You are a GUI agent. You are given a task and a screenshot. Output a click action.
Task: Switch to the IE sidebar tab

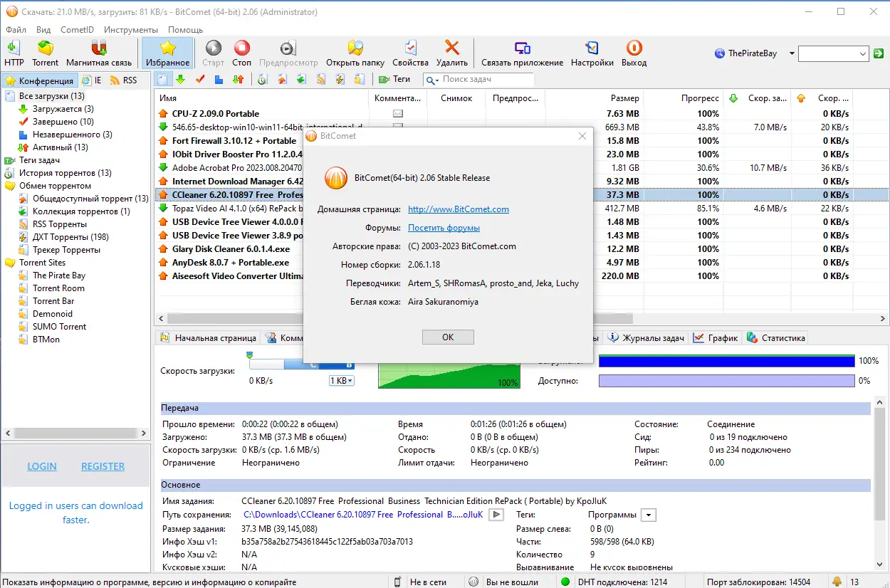(x=91, y=80)
